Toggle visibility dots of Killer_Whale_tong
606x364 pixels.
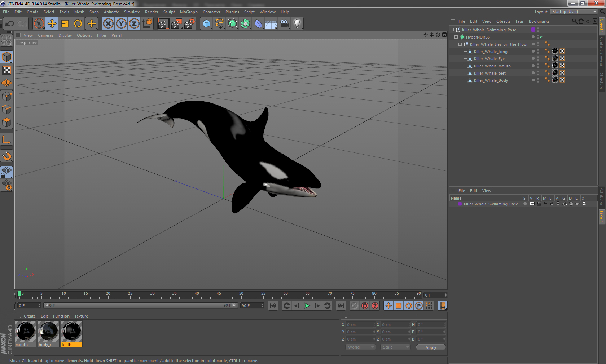point(538,51)
